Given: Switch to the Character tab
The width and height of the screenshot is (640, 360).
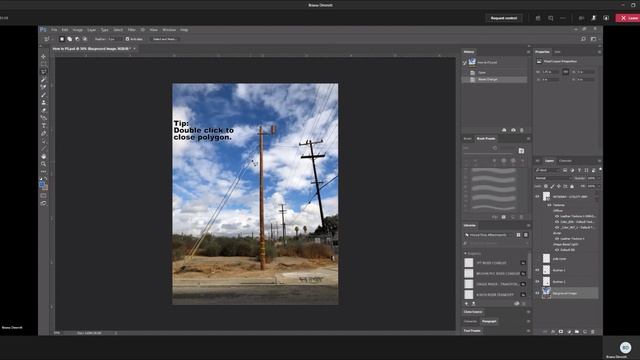Looking at the screenshot, I should click(470, 321).
